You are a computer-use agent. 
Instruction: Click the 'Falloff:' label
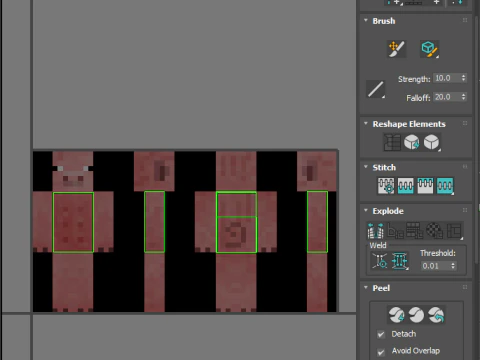(x=418, y=98)
